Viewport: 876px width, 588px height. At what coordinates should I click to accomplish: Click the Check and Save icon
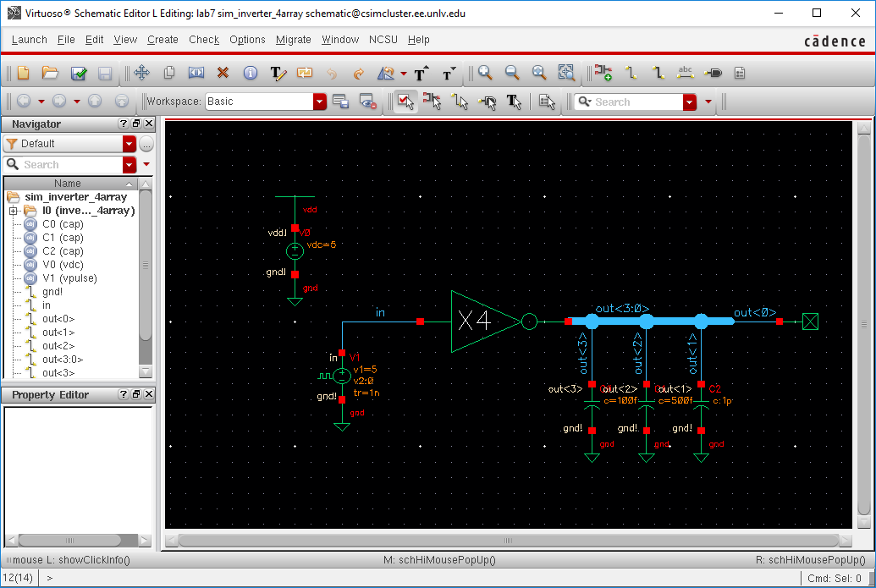click(79, 74)
